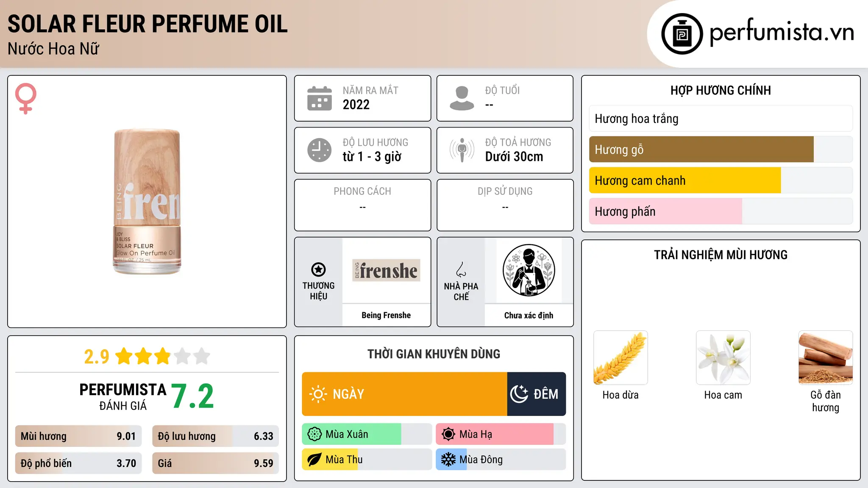This screenshot has height=488, width=868.
Task: Click the Mùa Thu season bar
Action: coord(367,460)
